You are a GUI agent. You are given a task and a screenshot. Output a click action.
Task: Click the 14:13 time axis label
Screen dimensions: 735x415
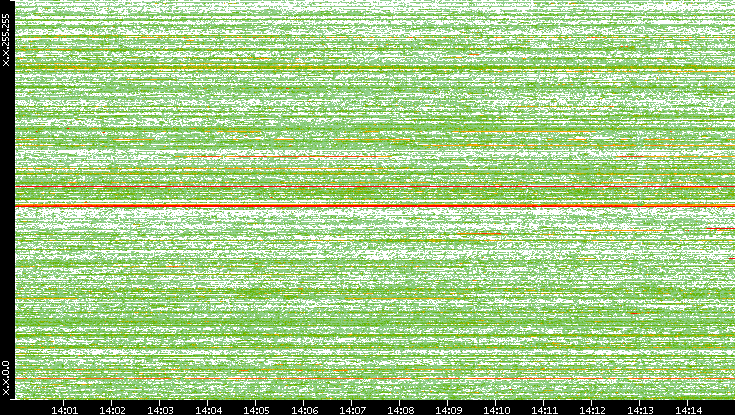[x=640, y=410]
